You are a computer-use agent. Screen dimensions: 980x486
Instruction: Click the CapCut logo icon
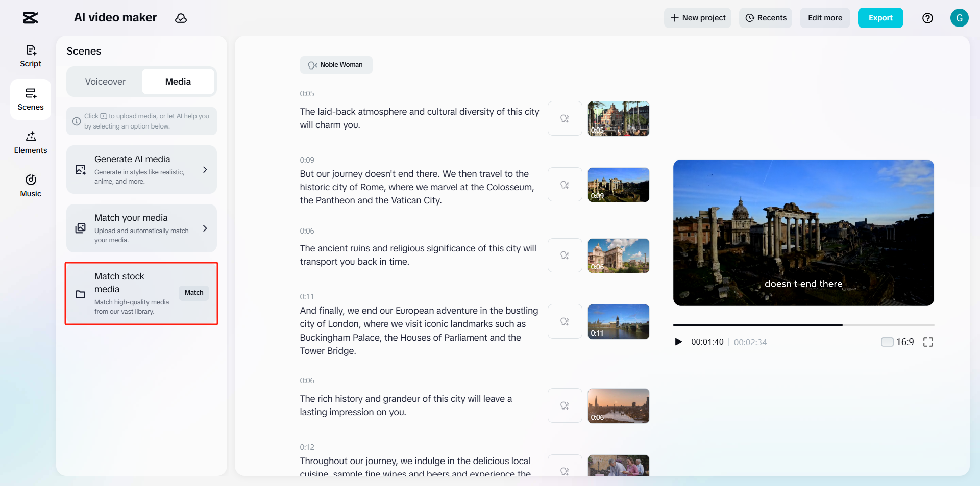[30, 18]
